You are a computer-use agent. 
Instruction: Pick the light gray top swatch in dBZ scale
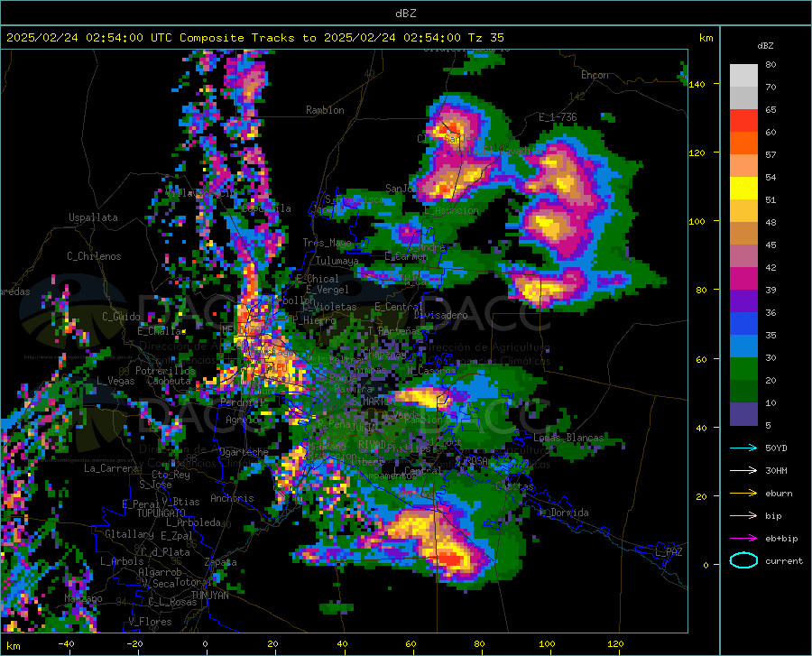coord(743,76)
